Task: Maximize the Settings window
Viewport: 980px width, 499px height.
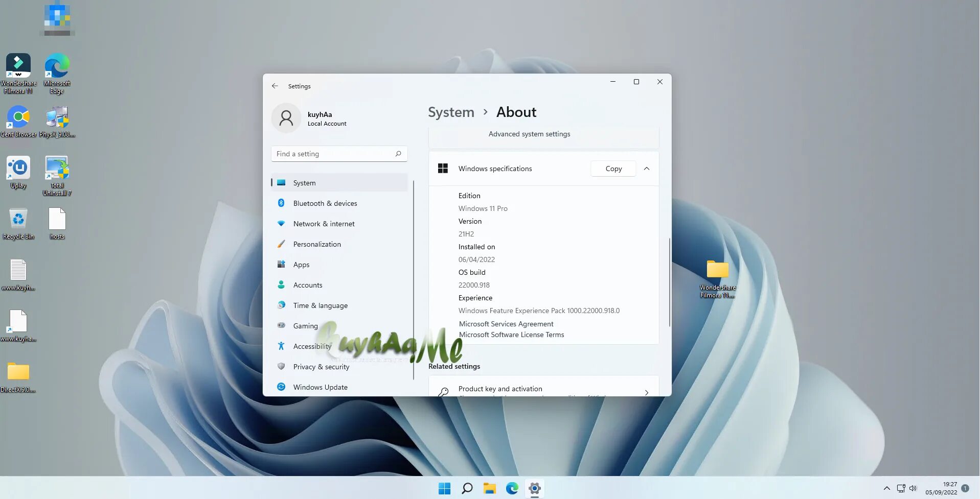Action: pos(636,82)
